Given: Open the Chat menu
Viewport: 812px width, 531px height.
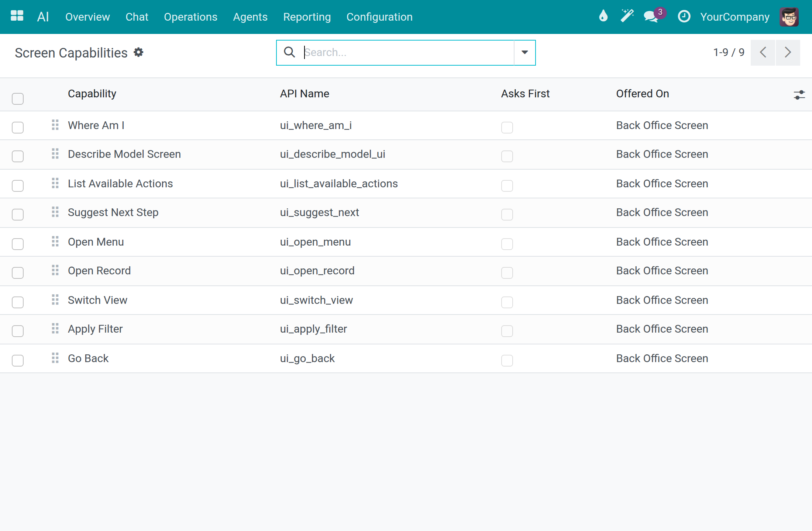Looking at the screenshot, I should coord(137,17).
